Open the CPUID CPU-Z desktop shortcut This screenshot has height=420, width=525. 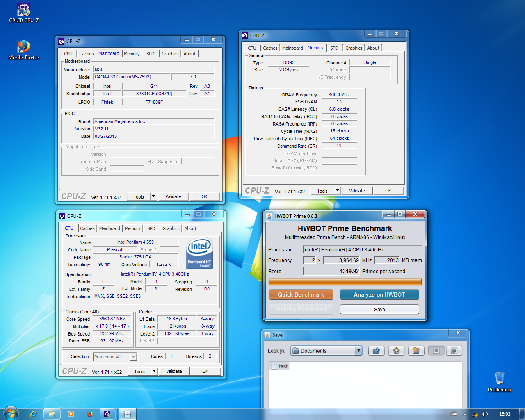pos(24,13)
